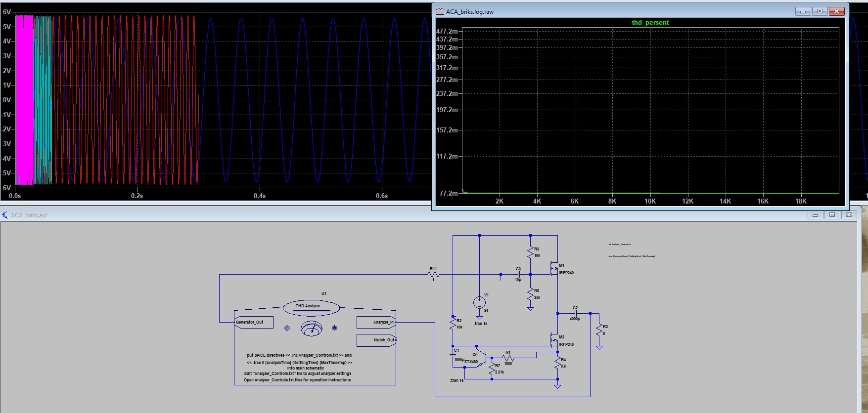868x413 pixels.
Task: Click ground symbol below resistor R3
Action: [599, 347]
